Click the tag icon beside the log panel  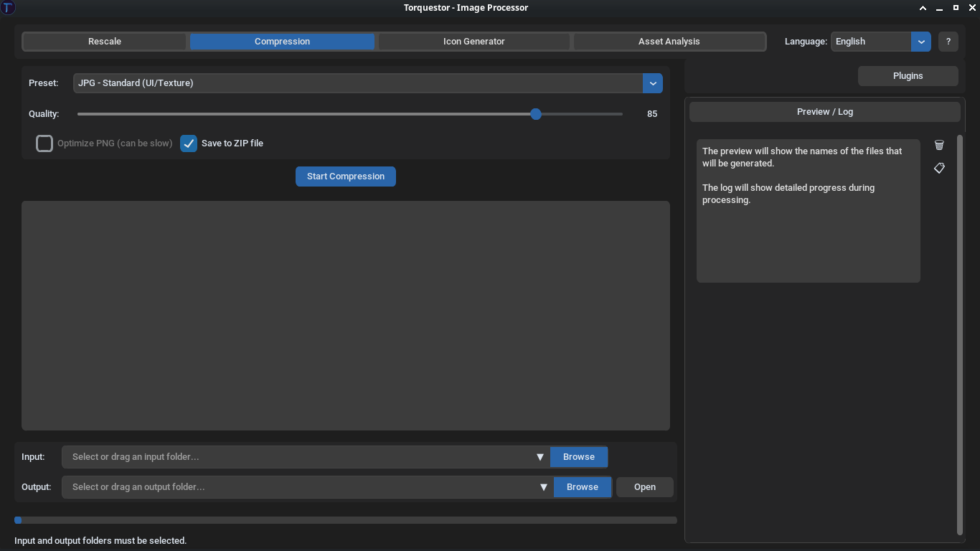click(x=939, y=168)
